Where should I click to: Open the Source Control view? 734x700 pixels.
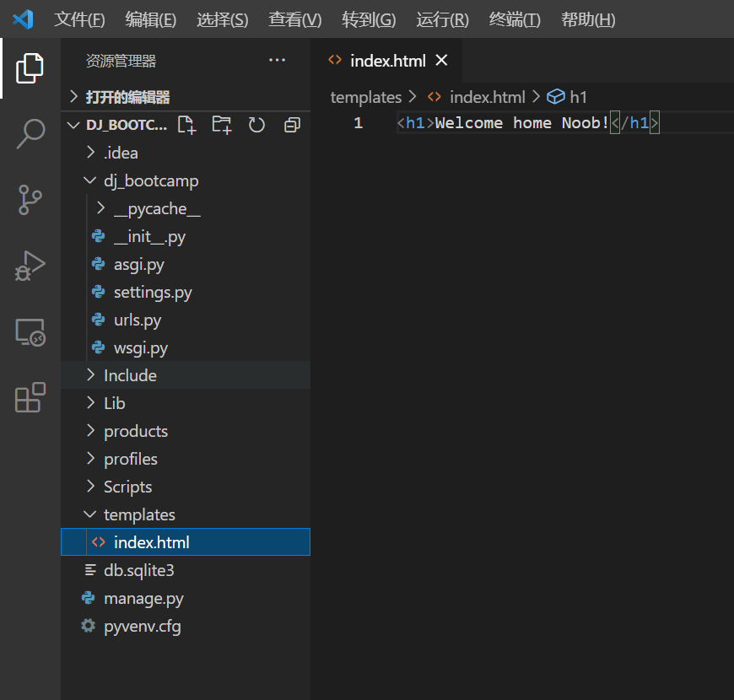point(30,200)
